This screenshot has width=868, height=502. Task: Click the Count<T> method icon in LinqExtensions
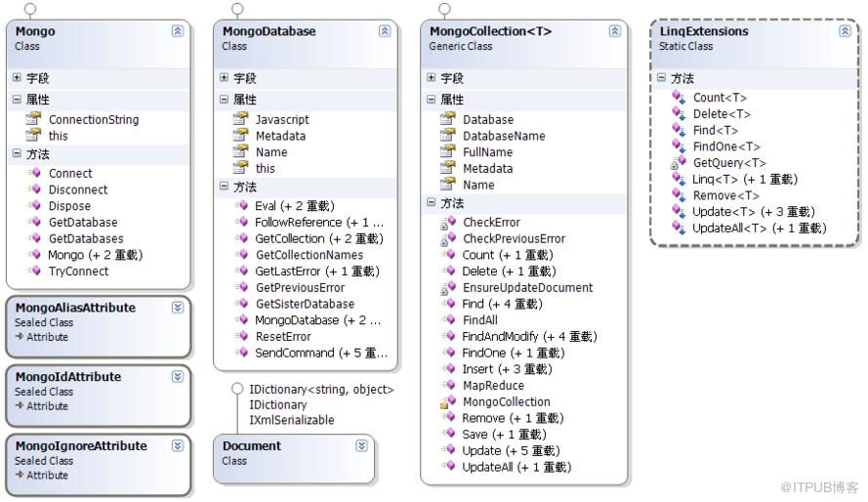679,98
